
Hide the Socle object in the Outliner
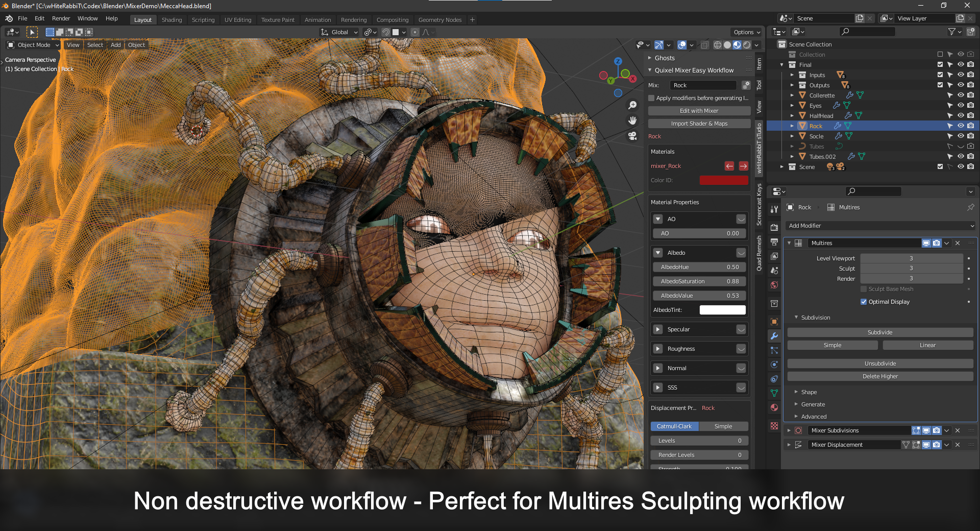coord(960,136)
